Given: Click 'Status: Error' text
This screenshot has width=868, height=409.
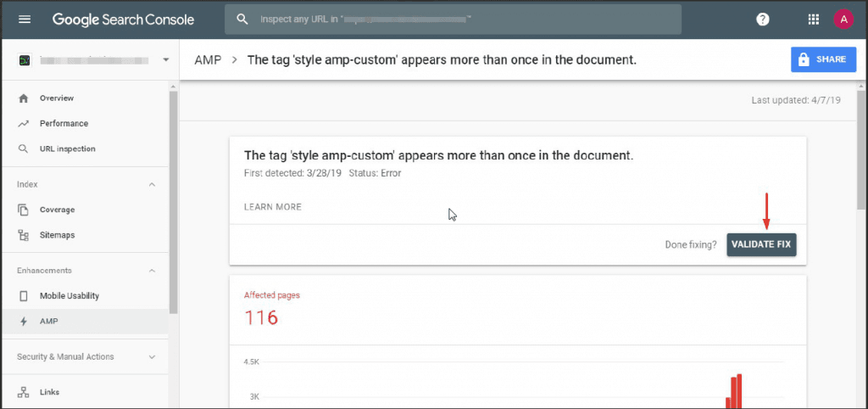Looking at the screenshot, I should coord(375,173).
